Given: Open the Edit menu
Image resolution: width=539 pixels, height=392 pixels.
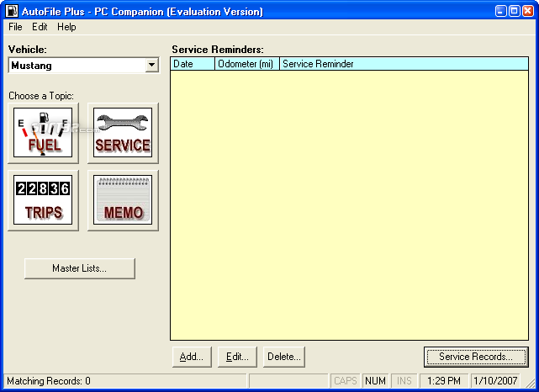Looking at the screenshot, I should [x=40, y=27].
